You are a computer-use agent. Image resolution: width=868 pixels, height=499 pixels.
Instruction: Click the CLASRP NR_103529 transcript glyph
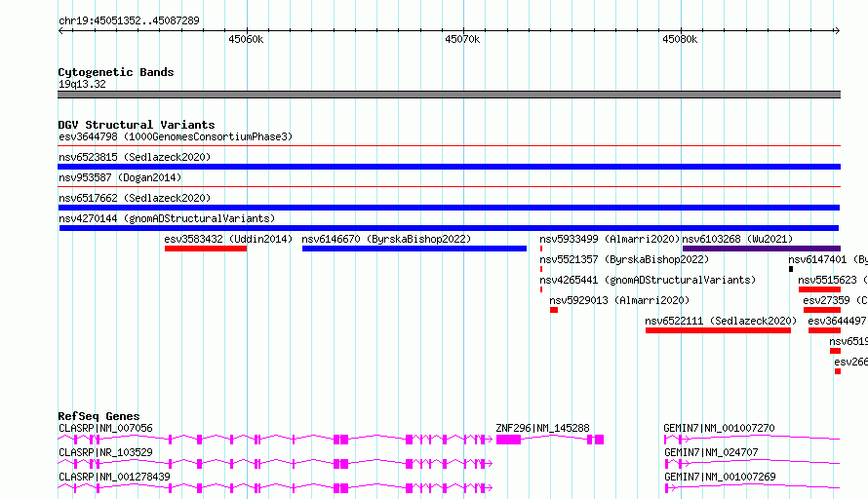tap(275, 464)
